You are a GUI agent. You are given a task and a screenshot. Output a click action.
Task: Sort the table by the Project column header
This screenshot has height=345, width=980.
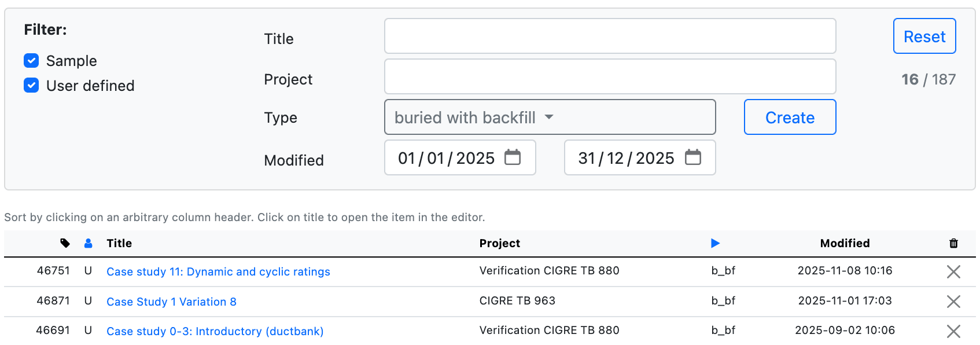[499, 243]
